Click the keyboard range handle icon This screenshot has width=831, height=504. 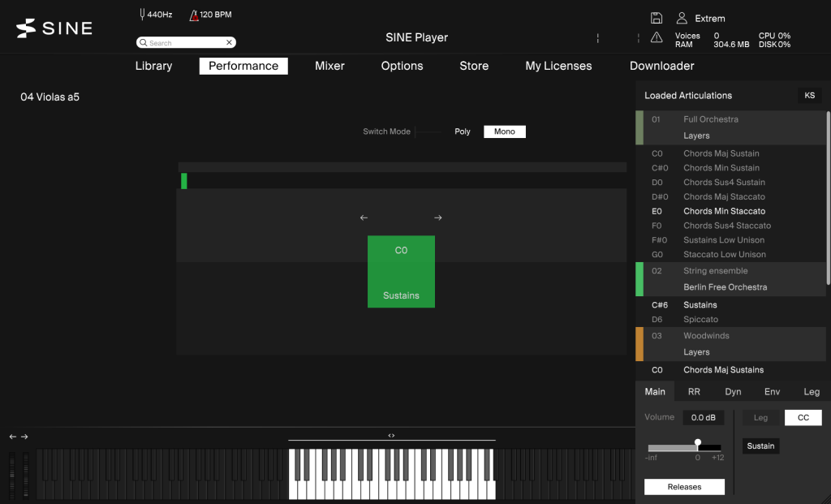point(391,436)
